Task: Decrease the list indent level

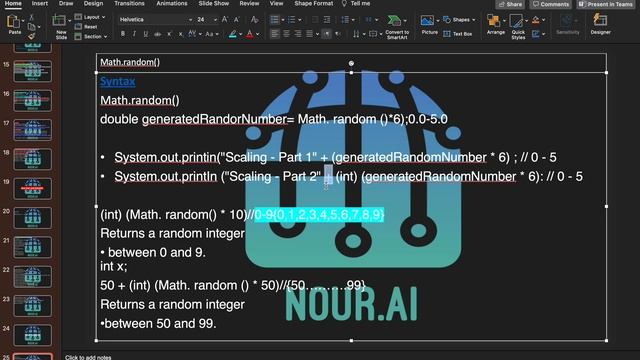Action: [x=315, y=20]
